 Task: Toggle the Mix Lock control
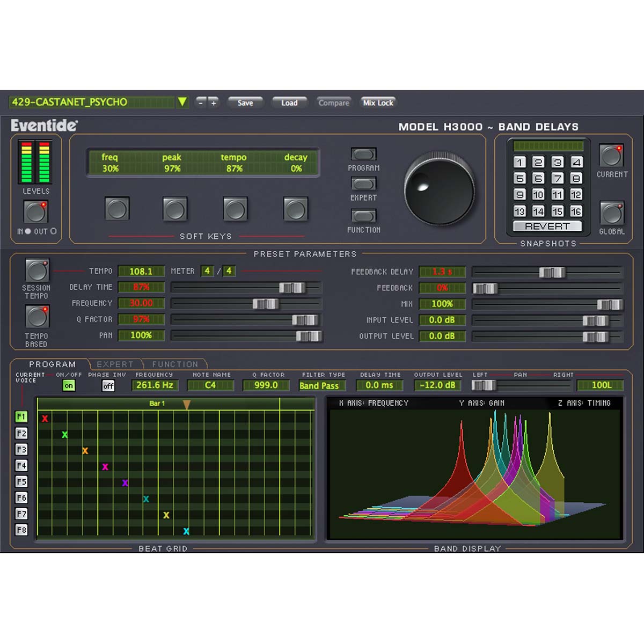click(x=378, y=102)
